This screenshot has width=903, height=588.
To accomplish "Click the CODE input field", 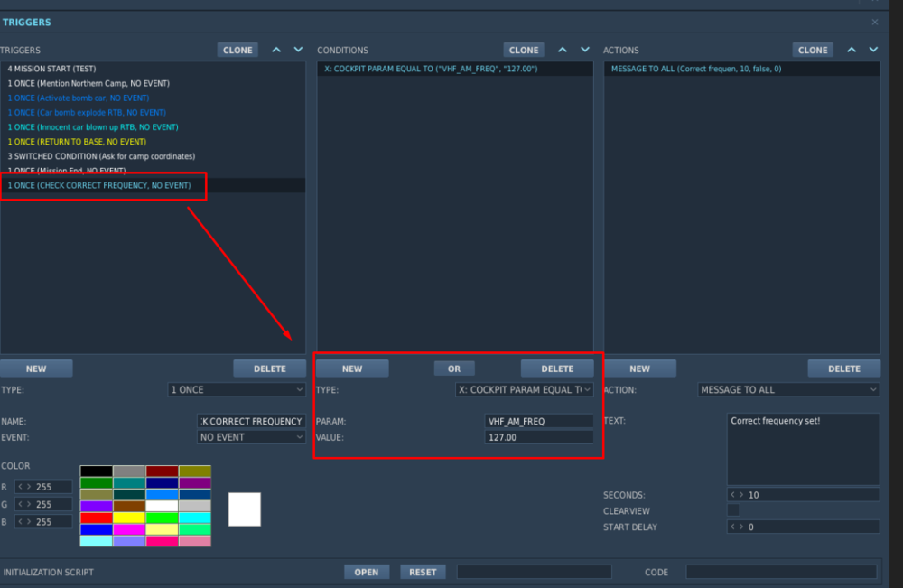I will 781,572.
